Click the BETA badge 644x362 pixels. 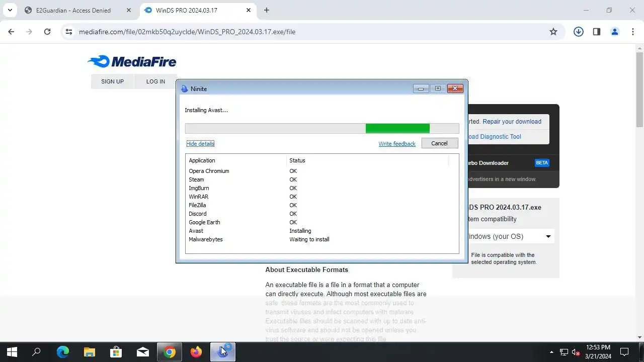point(542,163)
